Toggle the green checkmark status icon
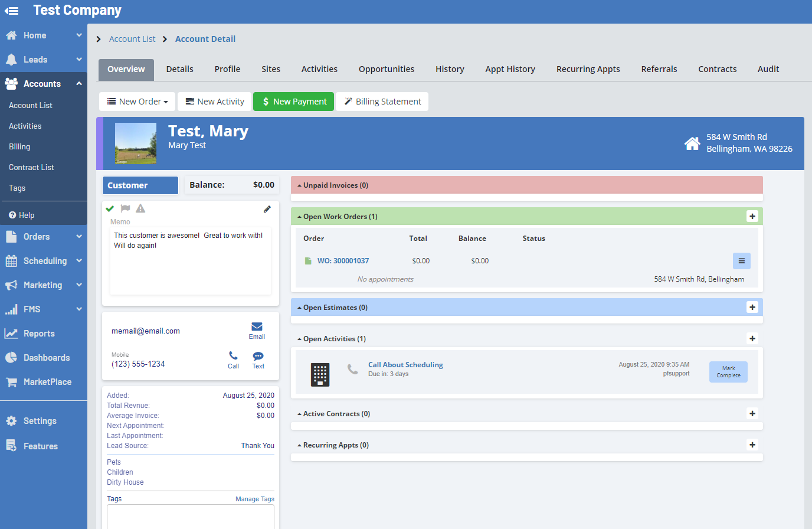 [110, 208]
